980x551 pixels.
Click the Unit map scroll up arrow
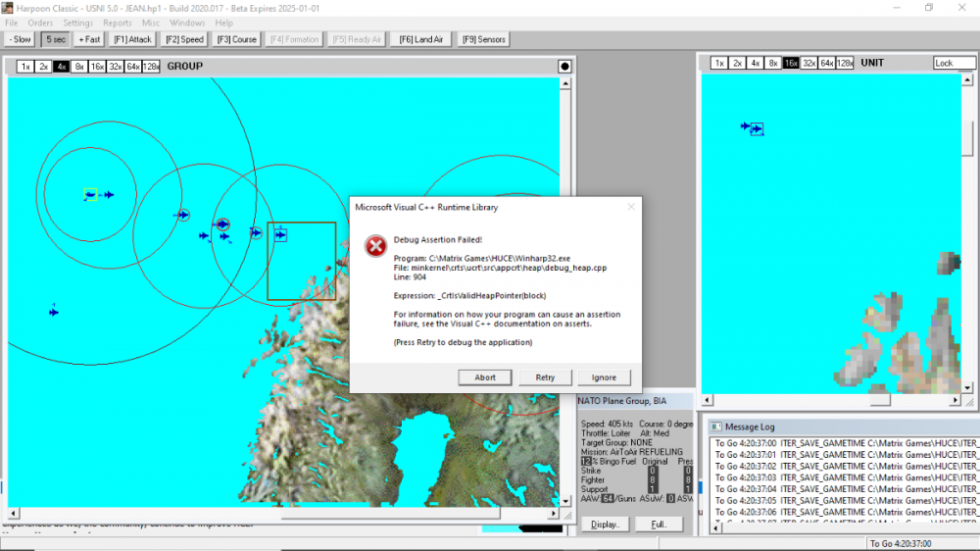967,79
